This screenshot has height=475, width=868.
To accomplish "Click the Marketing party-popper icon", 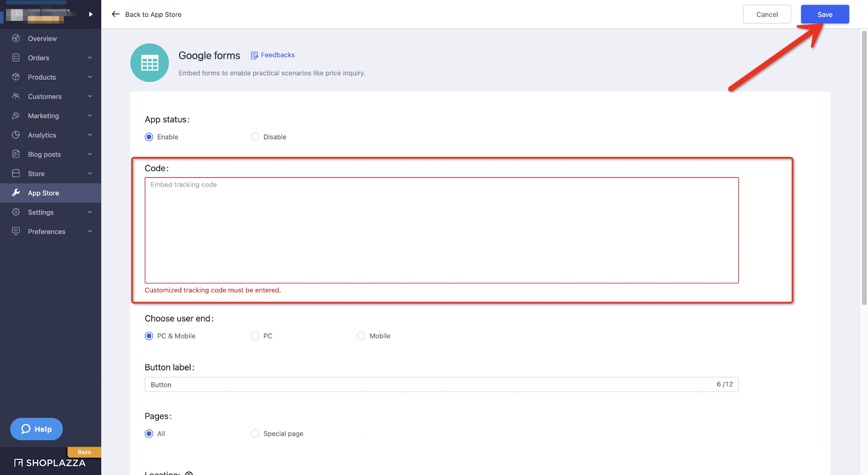I will coord(16,115).
